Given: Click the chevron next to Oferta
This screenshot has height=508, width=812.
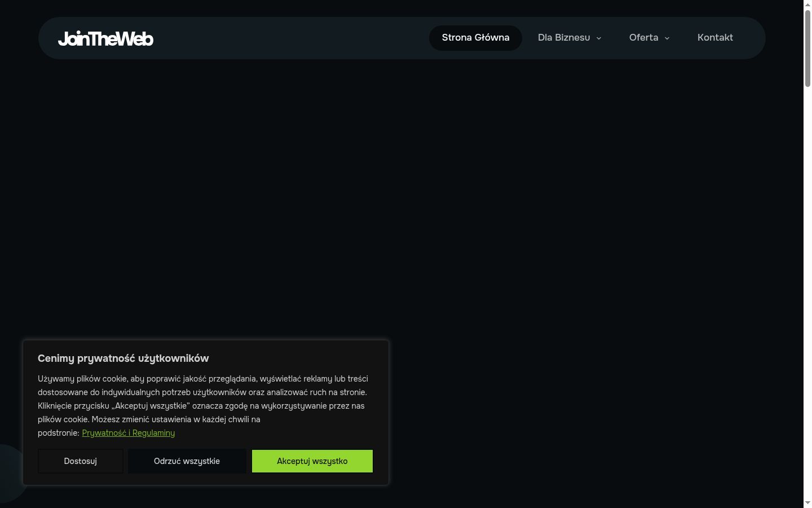Looking at the screenshot, I should point(667,38).
